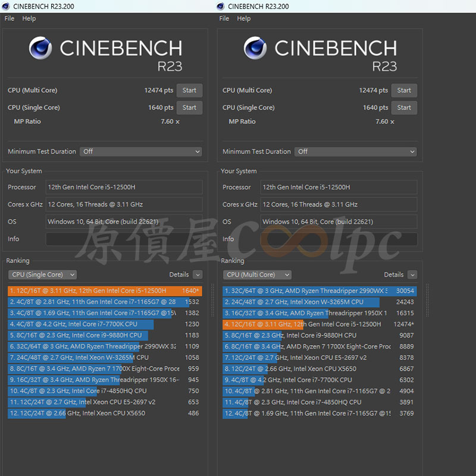Viewport: 476px width, 476px height.
Task: Select Threadripper 1950X row scoring 945
Action: 105,380
